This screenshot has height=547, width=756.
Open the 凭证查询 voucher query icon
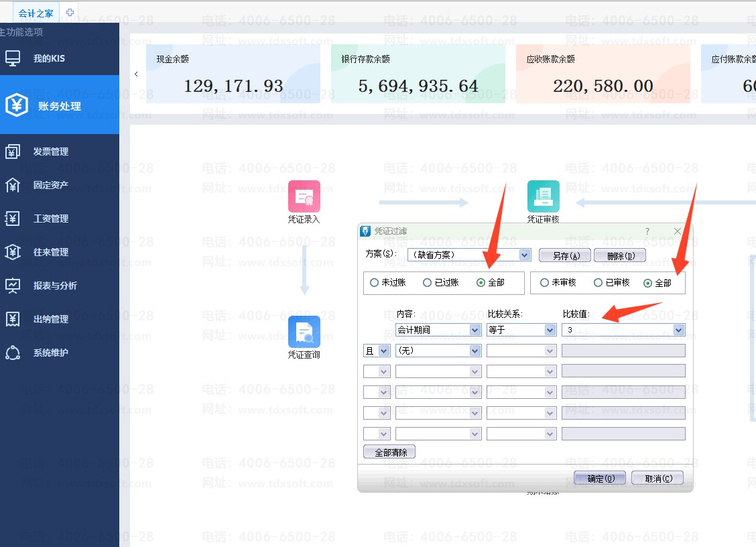point(304,332)
